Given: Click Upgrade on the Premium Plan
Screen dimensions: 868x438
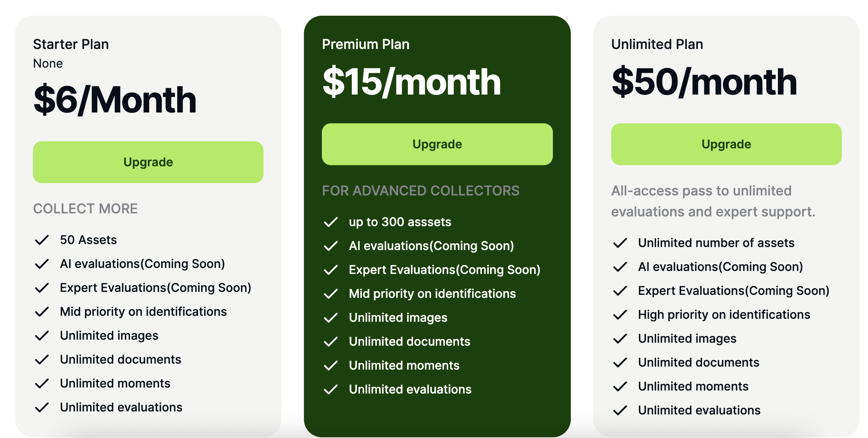Looking at the screenshot, I should tap(437, 144).
